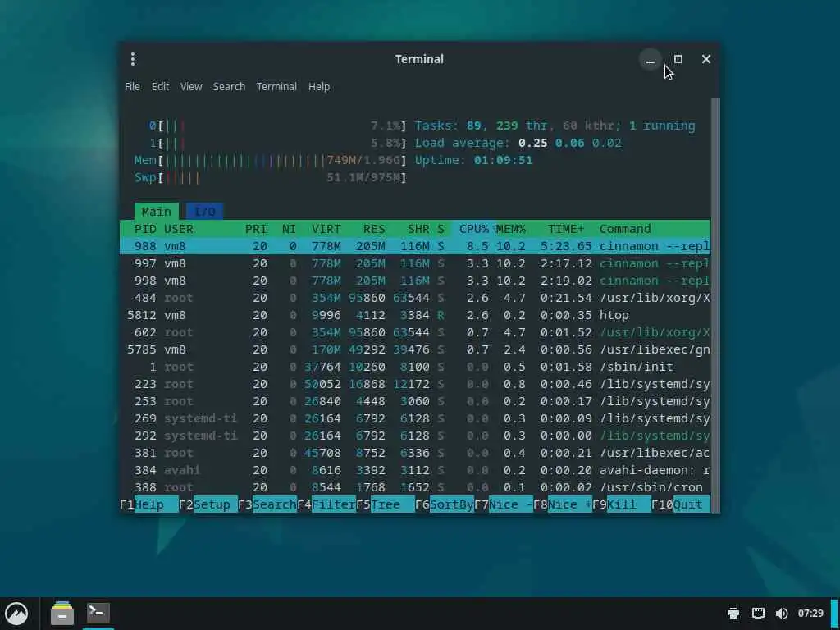Screen dimensions: 840x630
Task: Select the /sbin/init process row
Action: coord(415,367)
